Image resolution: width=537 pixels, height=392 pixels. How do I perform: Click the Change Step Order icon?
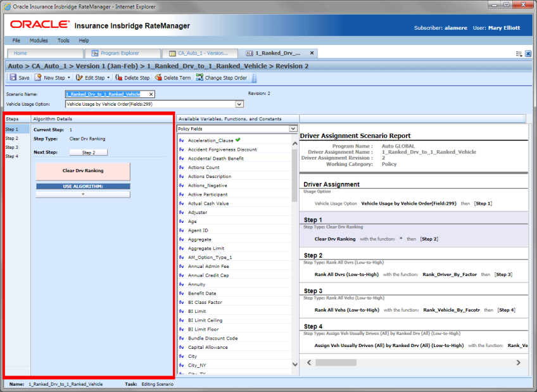tap(199, 77)
